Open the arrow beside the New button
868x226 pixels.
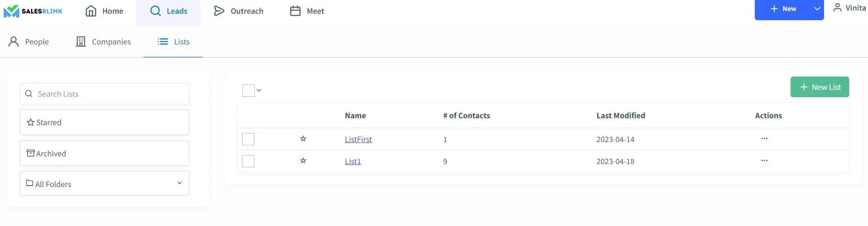817,9
